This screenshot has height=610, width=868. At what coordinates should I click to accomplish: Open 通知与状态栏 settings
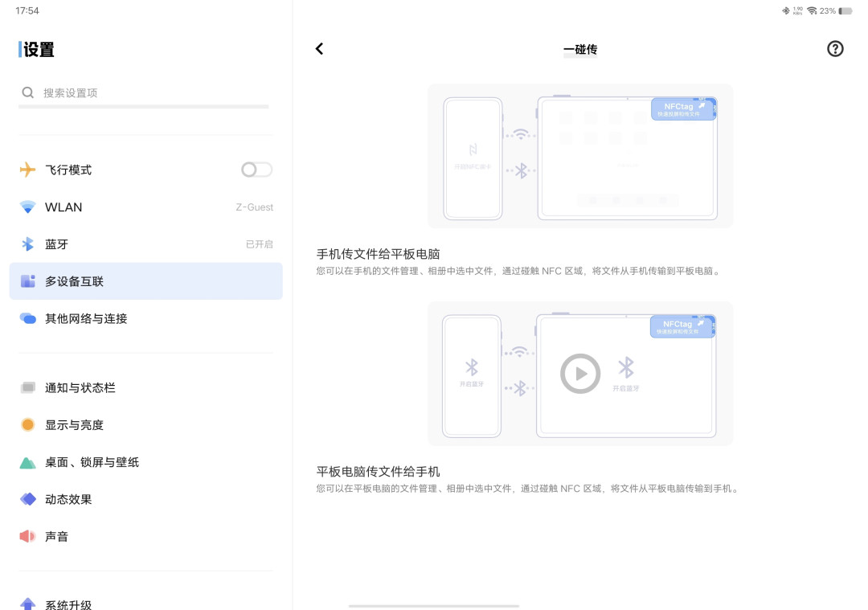[x=146, y=387]
